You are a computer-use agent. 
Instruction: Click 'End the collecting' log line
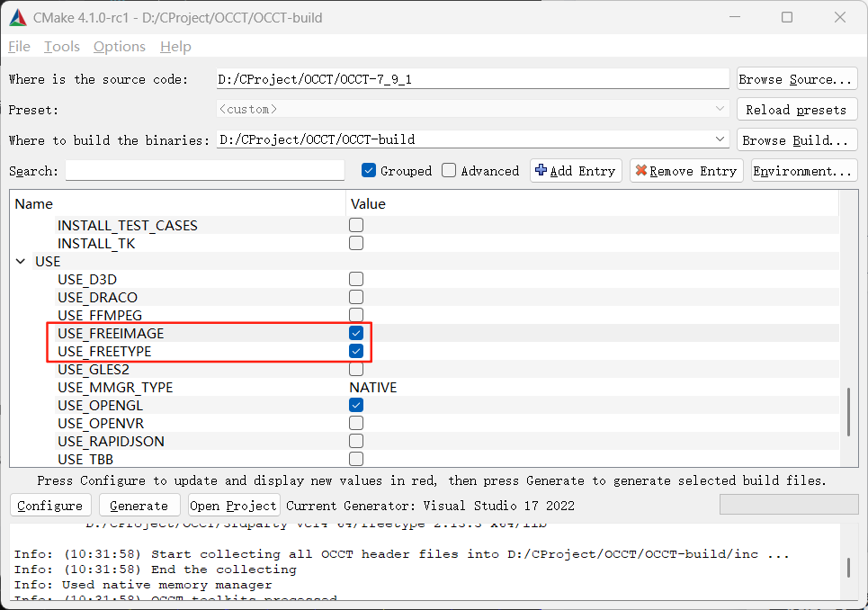tap(156, 570)
